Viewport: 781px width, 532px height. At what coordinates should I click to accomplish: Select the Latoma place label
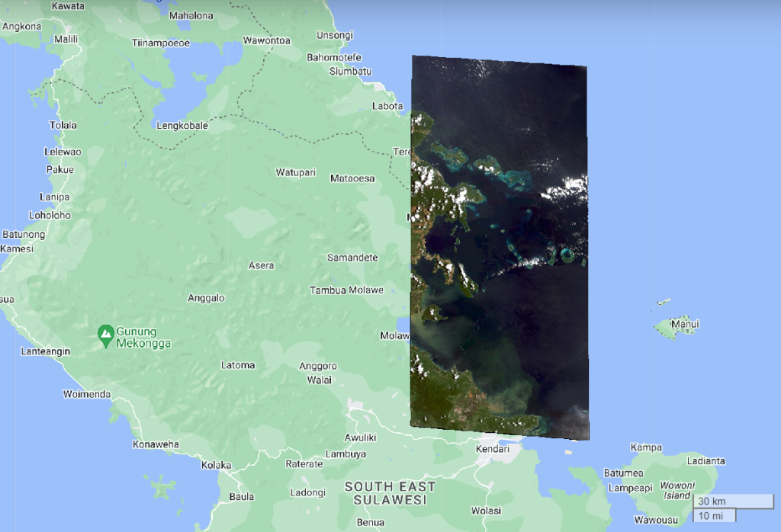[238, 365]
